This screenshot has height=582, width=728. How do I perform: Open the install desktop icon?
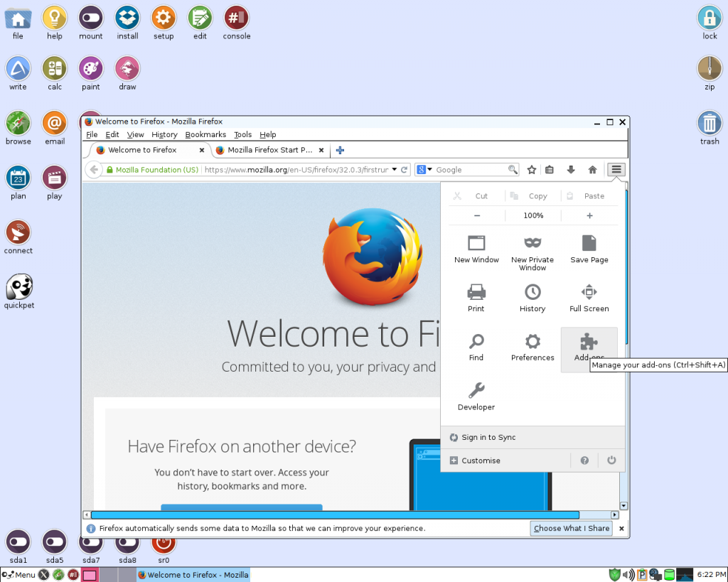pos(128,23)
